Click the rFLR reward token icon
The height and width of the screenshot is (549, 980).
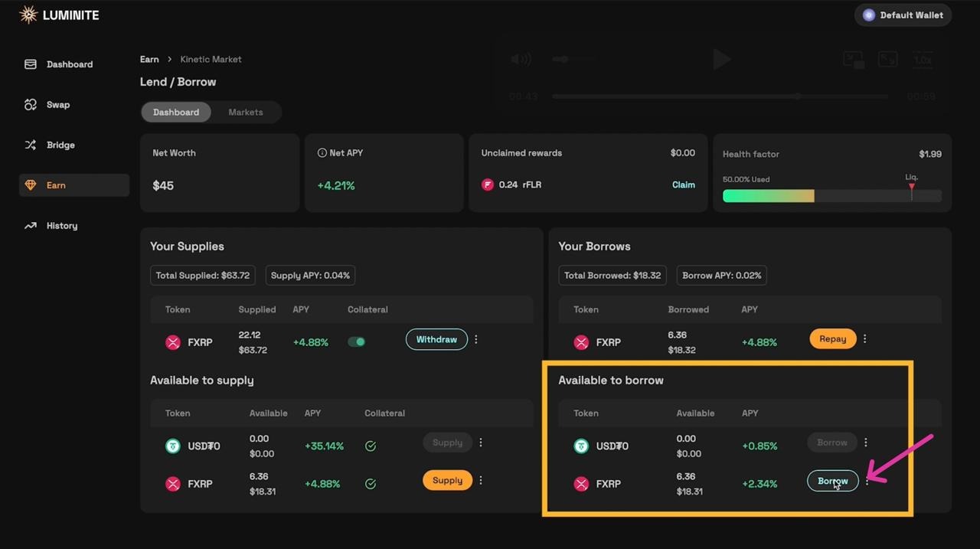click(x=488, y=185)
